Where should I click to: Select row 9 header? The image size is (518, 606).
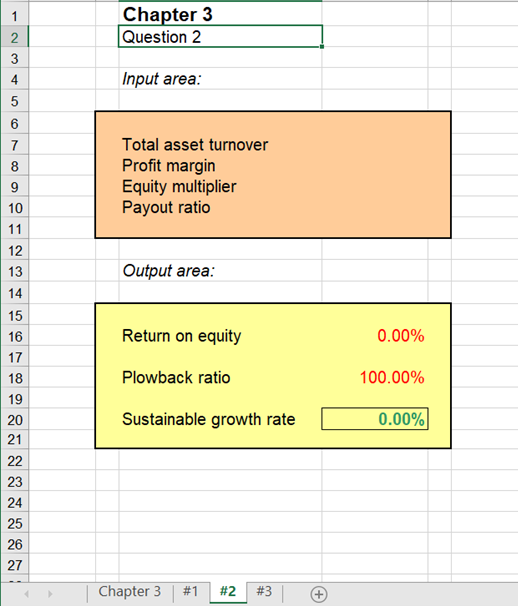coord(14,187)
